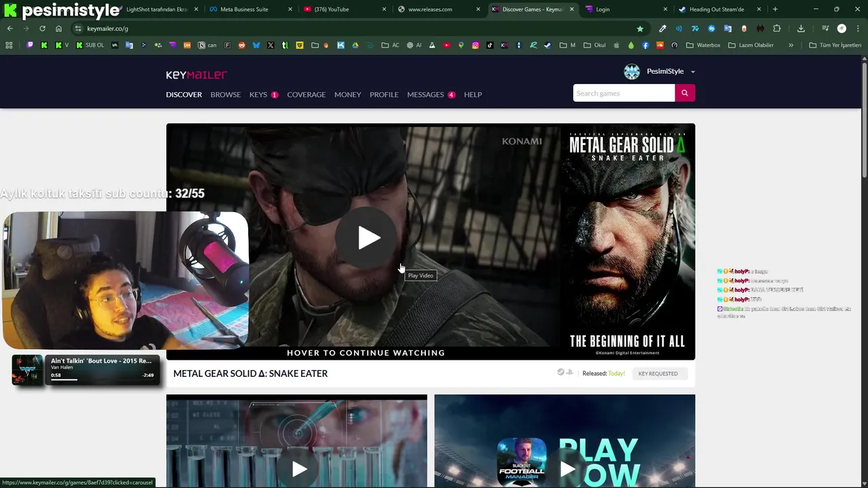Open the Okul bookmarks folder
The width and height of the screenshot is (868, 488).
(596, 45)
